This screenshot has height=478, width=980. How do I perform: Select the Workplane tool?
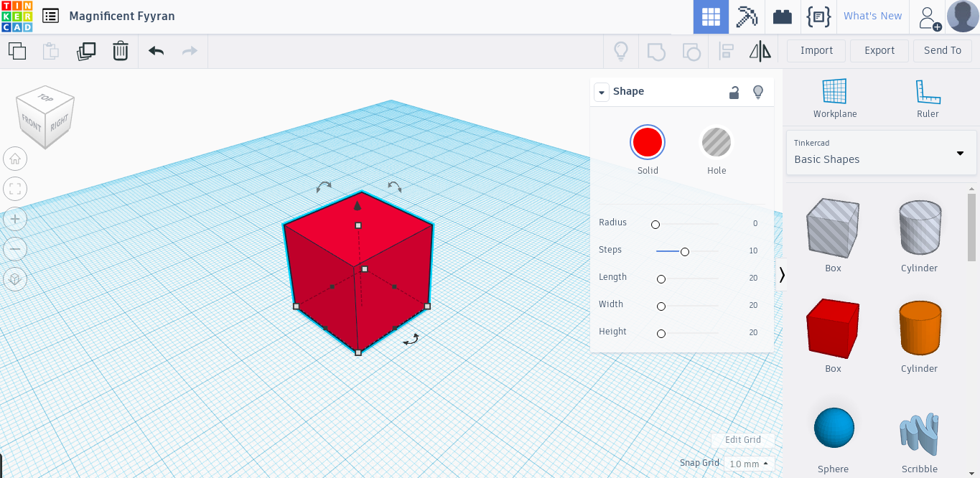tap(835, 99)
